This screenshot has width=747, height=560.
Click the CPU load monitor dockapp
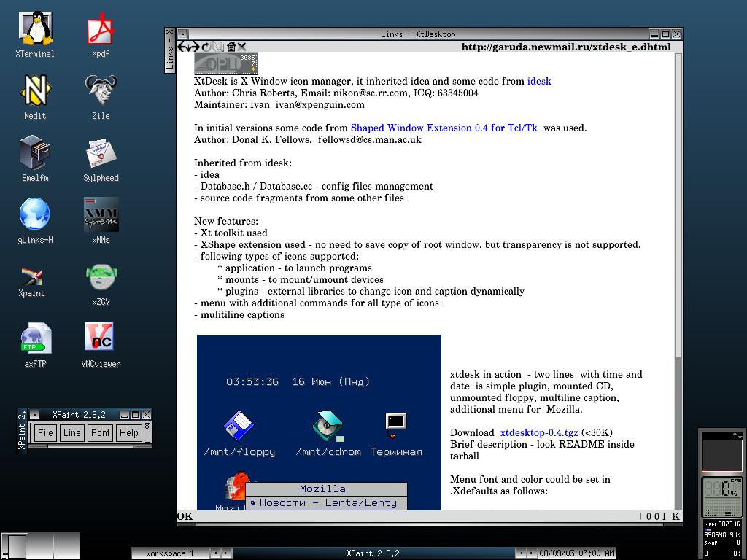[722, 497]
